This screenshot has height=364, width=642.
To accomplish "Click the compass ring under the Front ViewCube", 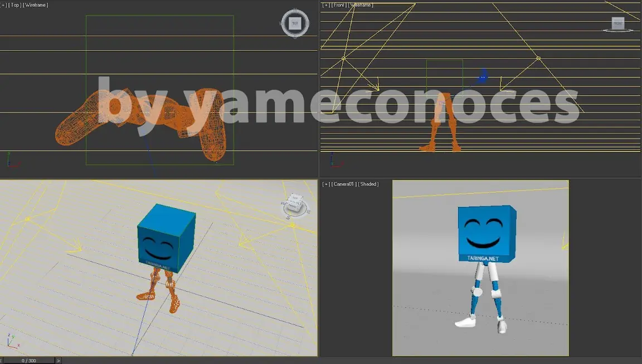I will (618, 30).
